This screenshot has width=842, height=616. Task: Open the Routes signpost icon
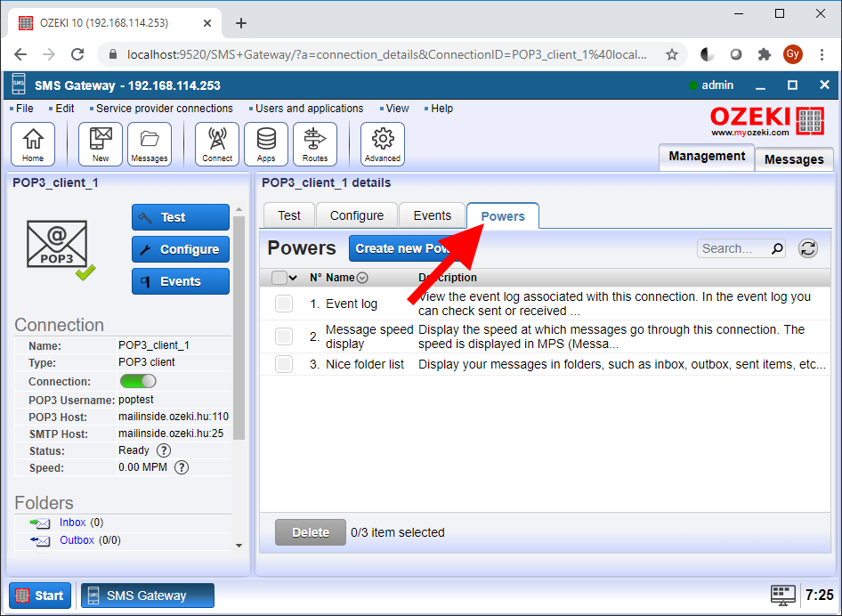[x=315, y=144]
